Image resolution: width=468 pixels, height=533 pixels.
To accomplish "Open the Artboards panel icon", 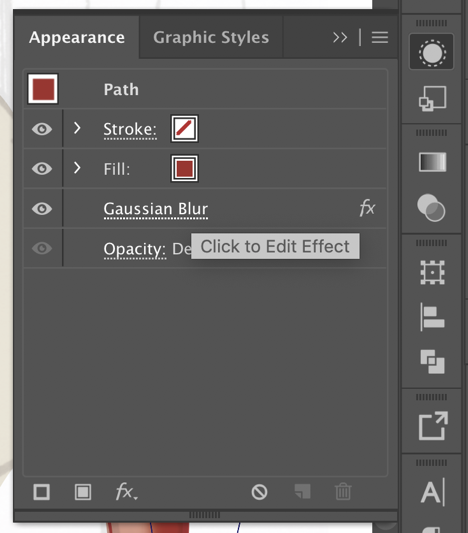I will pyautogui.click(x=432, y=272).
